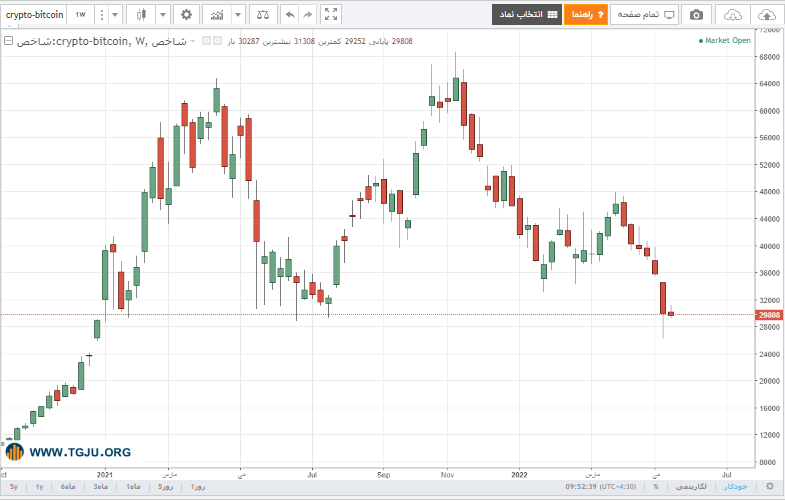Select the 5 روز time range

click(165, 486)
